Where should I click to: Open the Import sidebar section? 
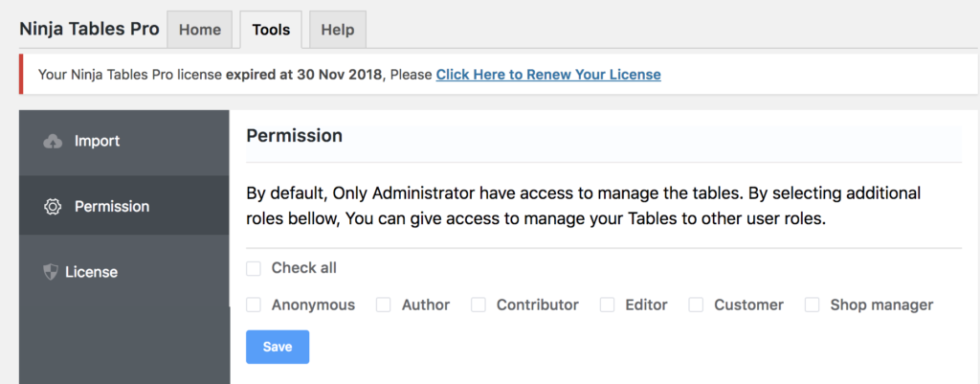pyautogui.click(x=124, y=143)
